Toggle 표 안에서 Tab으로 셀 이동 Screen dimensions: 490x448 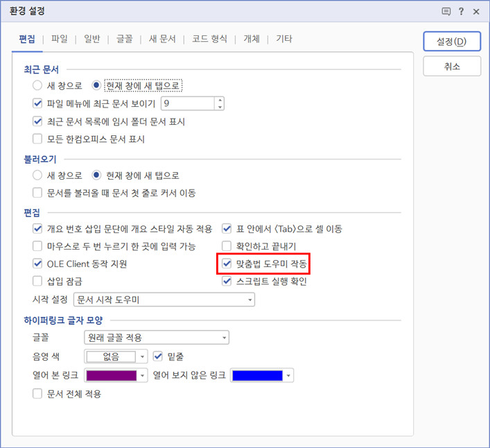tap(227, 229)
